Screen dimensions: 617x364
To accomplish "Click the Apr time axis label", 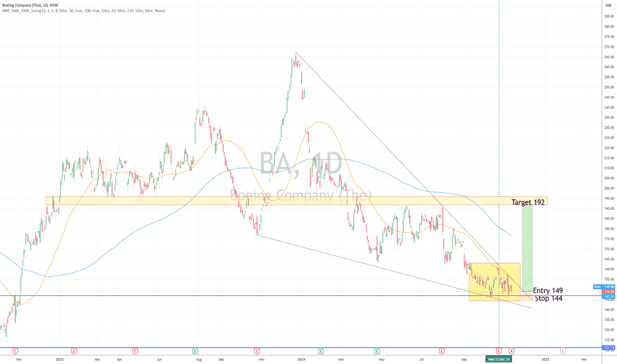I will click(x=120, y=359).
